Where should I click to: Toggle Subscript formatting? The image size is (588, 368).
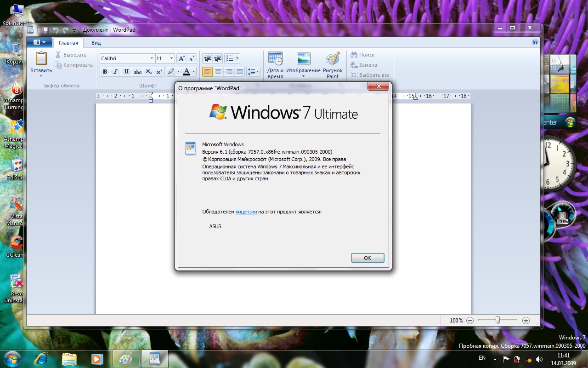[148, 71]
